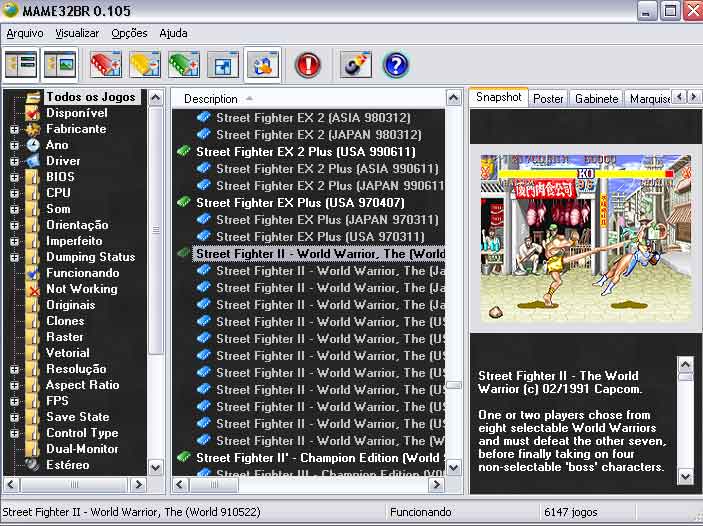The height and width of the screenshot is (526, 703).
Task: Click history text scroll down arrow
Action: pyautogui.click(x=685, y=476)
